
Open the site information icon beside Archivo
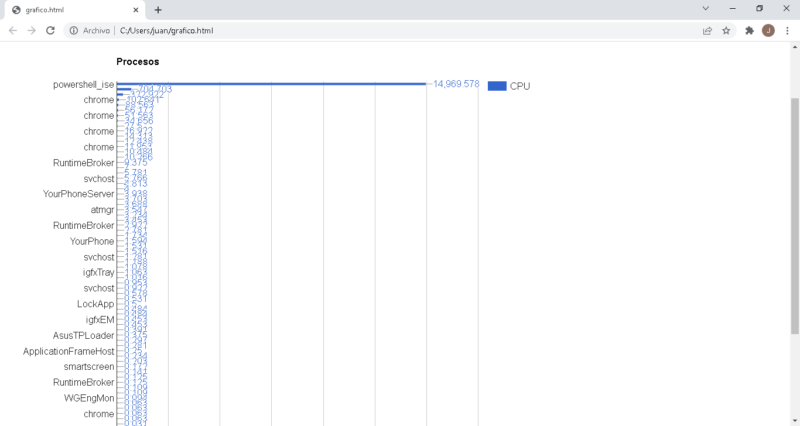point(74,30)
